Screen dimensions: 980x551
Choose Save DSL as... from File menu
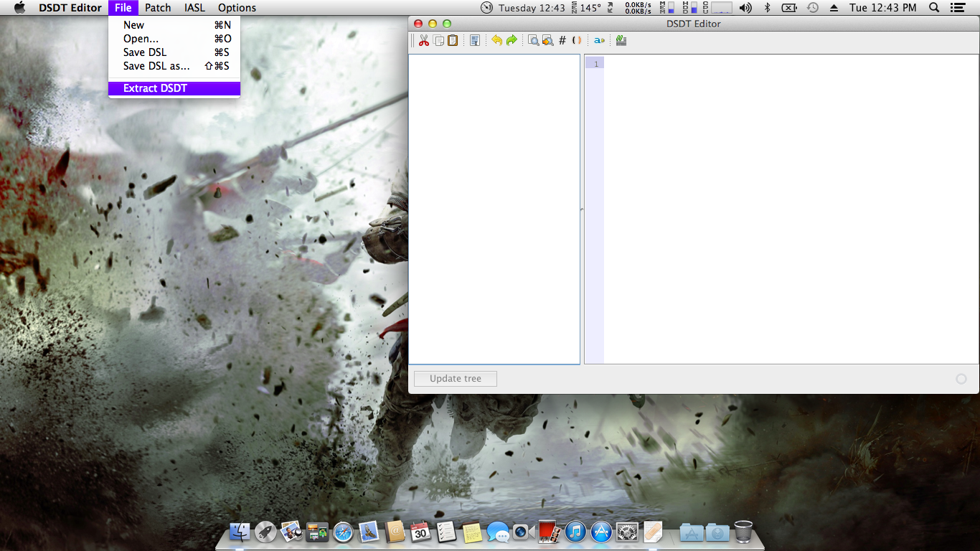coord(174,66)
